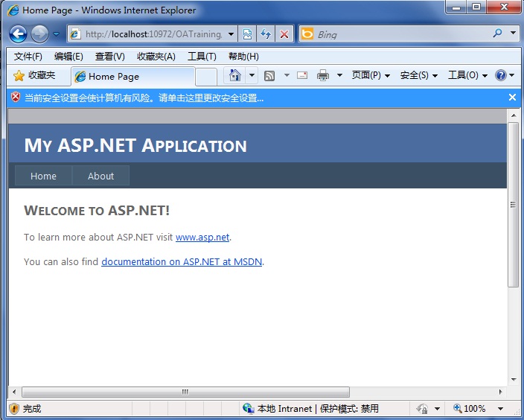The image size is (524, 420).
Task: Click the horizontal scrollbar right arrow
Action: pyautogui.click(x=500, y=392)
